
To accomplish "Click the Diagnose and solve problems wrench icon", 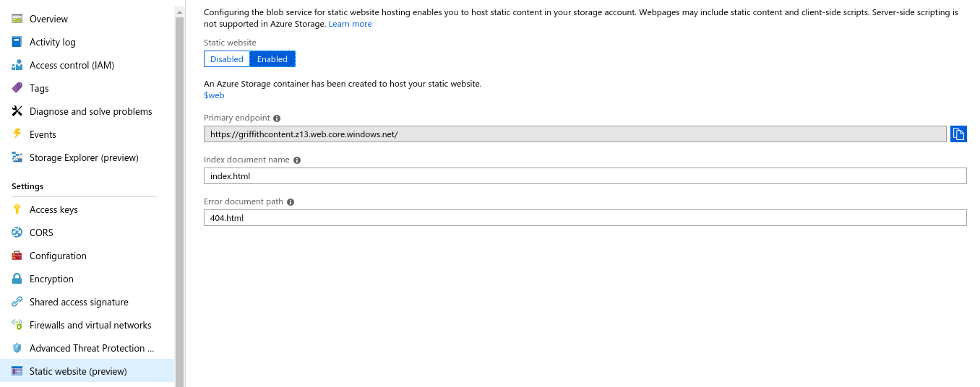I will (17, 111).
